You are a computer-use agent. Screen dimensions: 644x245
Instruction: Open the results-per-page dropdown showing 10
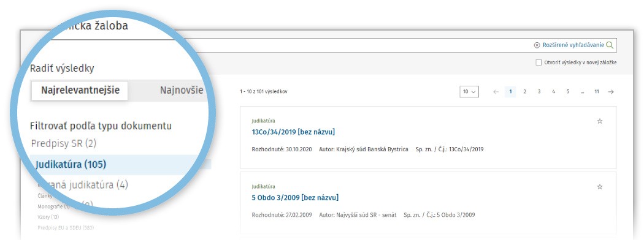[x=469, y=92]
